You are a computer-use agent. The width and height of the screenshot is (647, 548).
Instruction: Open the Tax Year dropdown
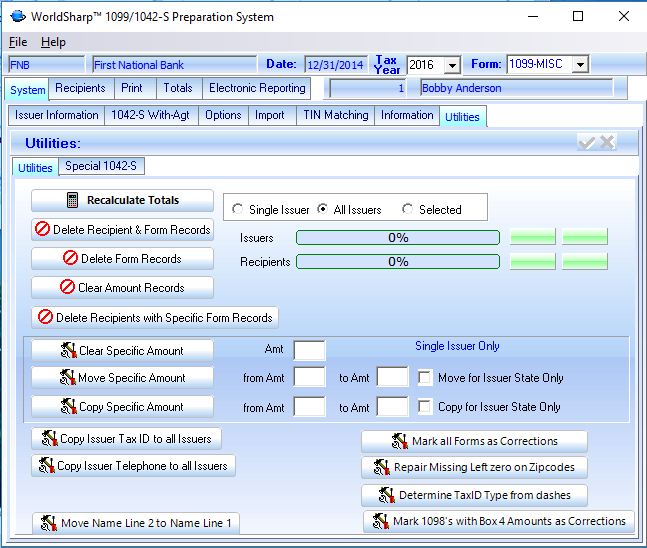click(x=452, y=65)
